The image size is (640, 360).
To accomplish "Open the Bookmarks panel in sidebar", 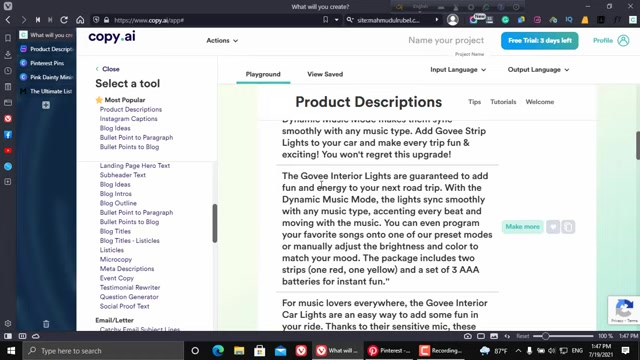I will (8, 38).
